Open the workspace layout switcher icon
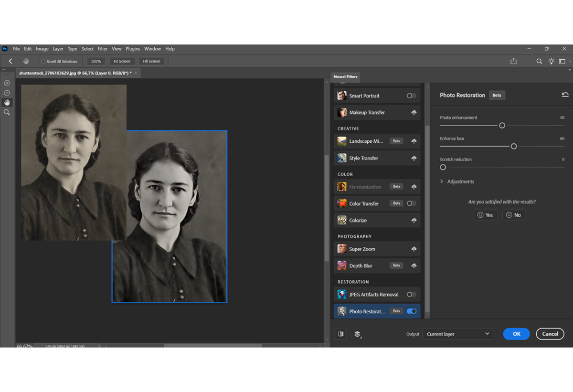The image size is (573, 392). [x=562, y=61]
